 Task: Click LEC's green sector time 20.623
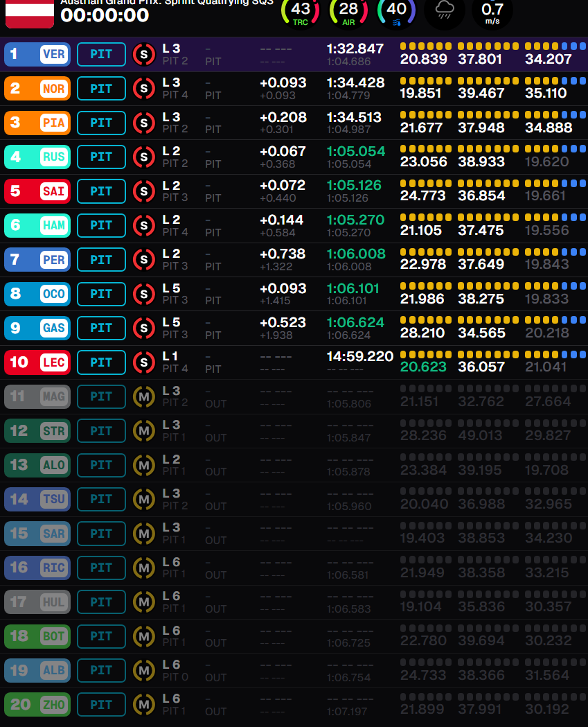[423, 367]
